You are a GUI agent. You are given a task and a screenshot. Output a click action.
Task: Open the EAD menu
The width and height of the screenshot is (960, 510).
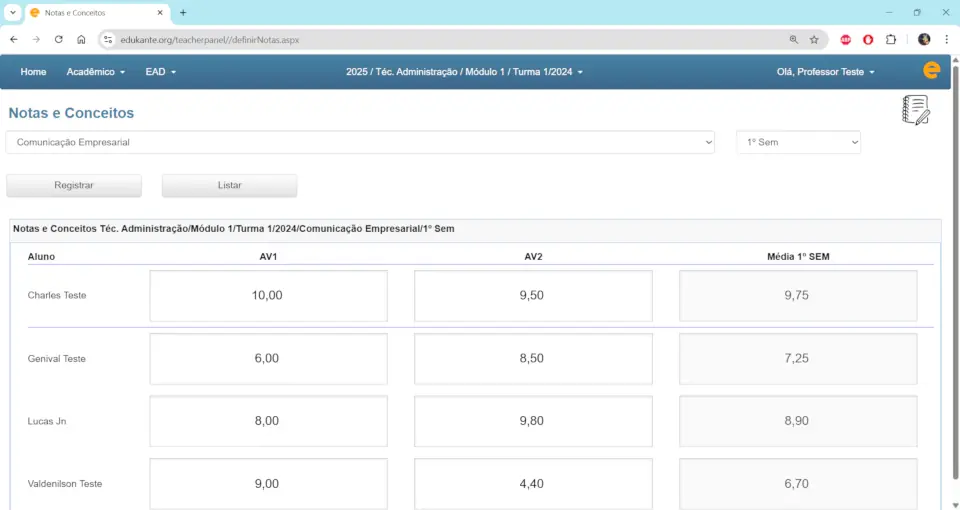(160, 72)
